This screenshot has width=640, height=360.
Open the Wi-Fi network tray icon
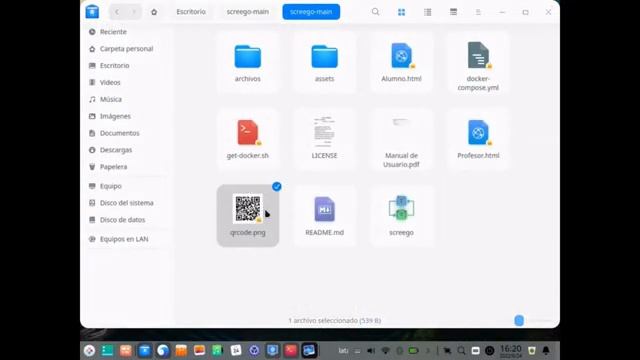(385, 351)
